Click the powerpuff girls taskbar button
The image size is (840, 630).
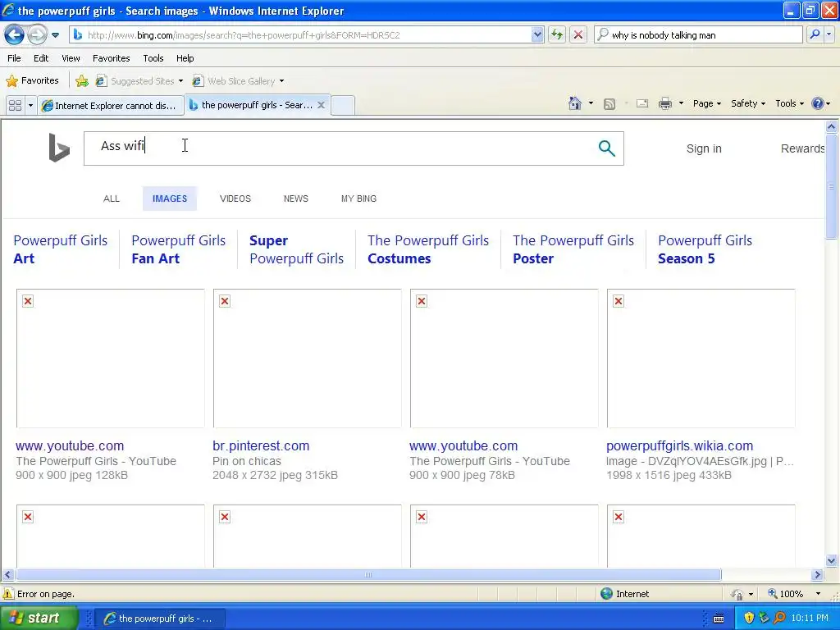[160, 619]
